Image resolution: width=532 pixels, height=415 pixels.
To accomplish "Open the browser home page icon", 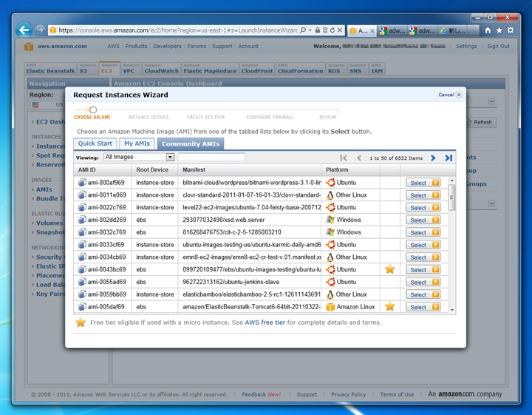I will point(488,30).
